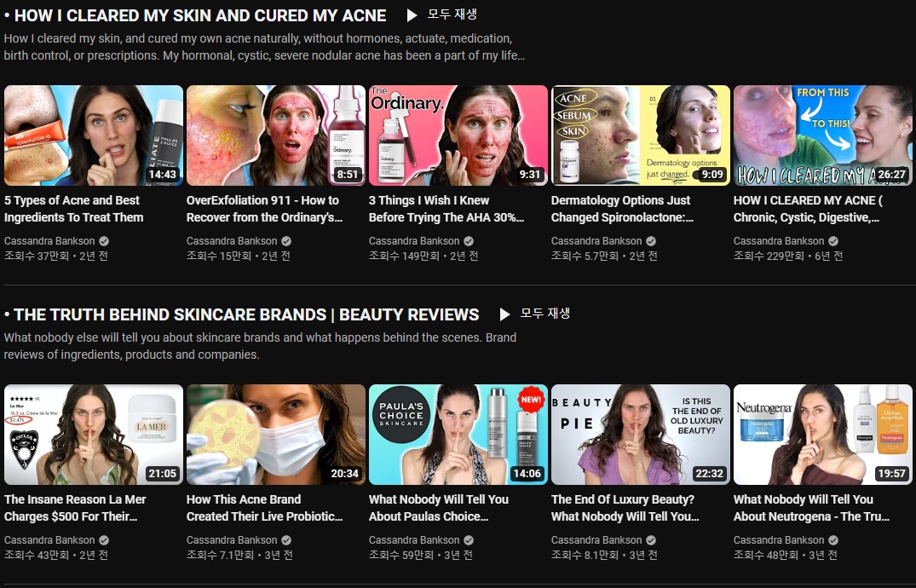Play all in skincare brands playlist
Screen dimensions: 916x588
pyautogui.click(x=534, y=314)
